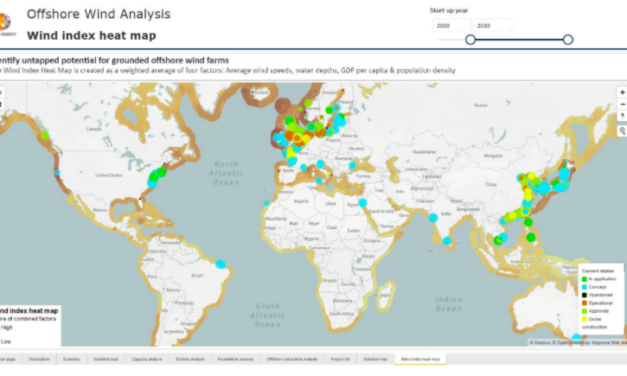Select the cyan wind farm marker near Brazil
The height and width of the screenshot is (376, 627).
[220, 264]
